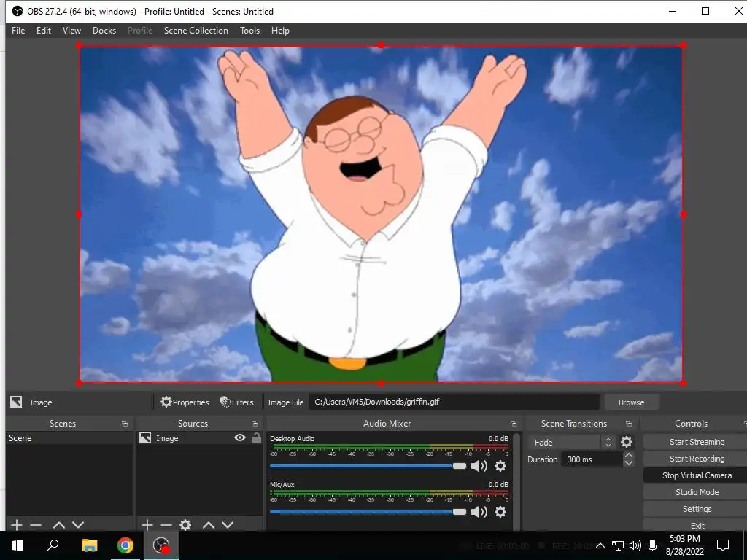Open the Help menu
Screen dimensions: 747x560
[x=280, y=31]
